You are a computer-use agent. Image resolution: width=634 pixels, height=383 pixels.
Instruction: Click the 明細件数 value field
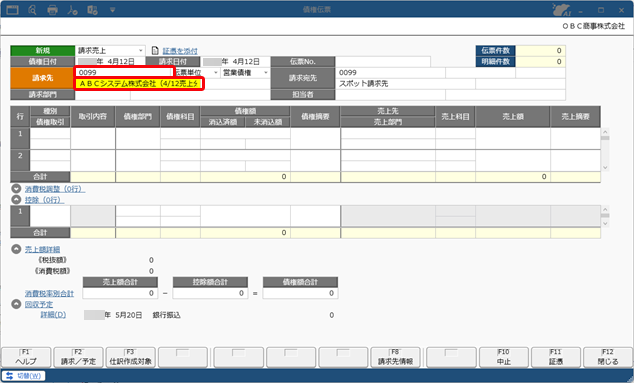[540, 61]
